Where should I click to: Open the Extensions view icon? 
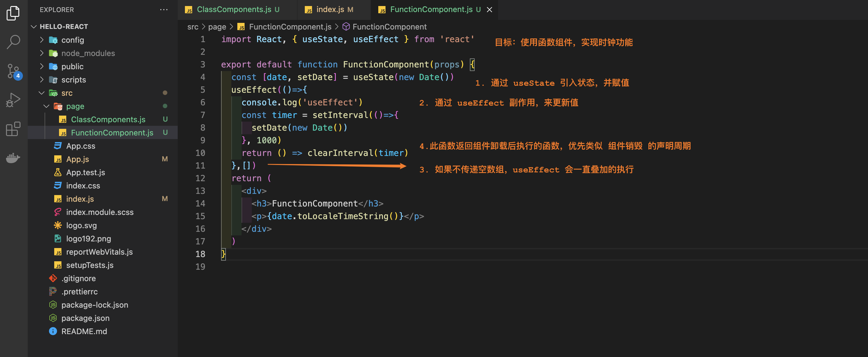click(x=13, y=129)
